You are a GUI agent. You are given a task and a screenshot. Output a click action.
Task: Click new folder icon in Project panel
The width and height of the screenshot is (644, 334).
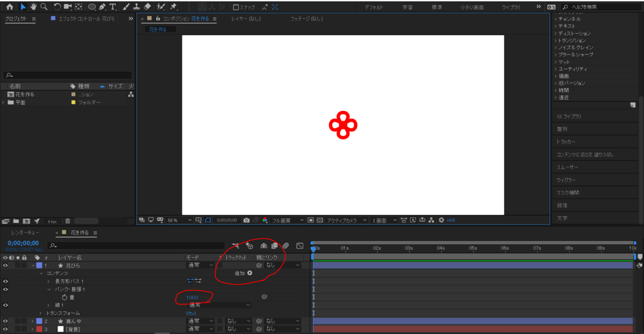point(16,221)
